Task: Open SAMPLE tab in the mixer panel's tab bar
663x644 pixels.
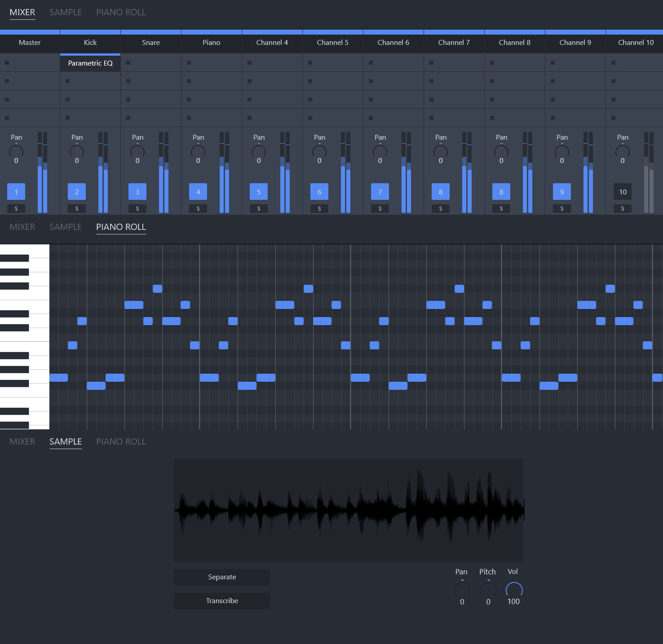Action: point(66,13)
